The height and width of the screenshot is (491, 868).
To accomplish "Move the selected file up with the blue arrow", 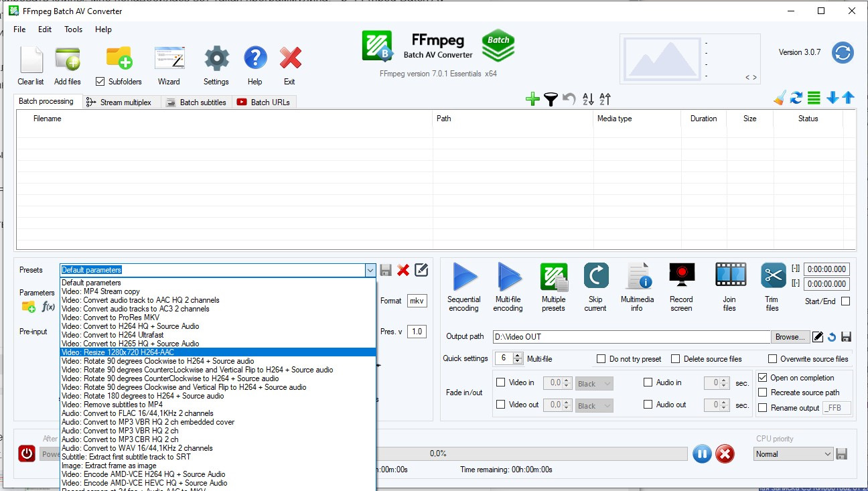I will click(849, 98).
